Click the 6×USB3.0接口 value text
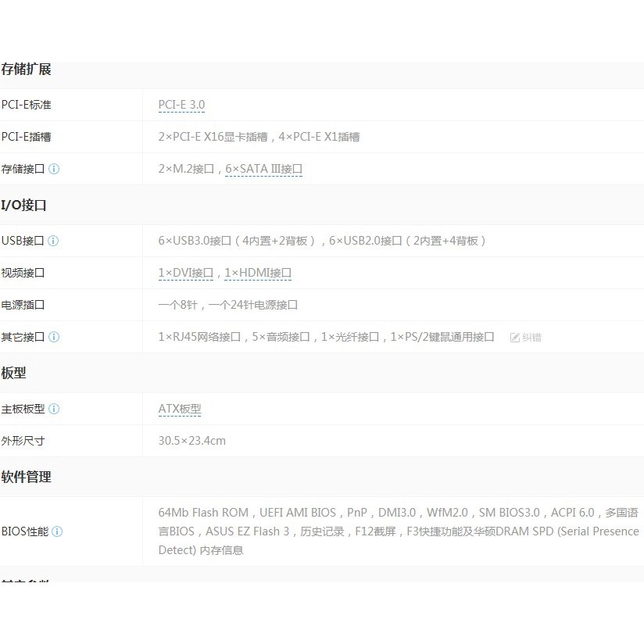Viewport: 644px width, 644px height. [x=195, y=241]
